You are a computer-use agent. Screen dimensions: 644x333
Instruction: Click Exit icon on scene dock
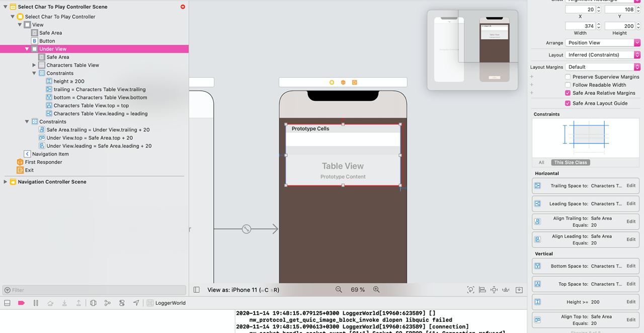click(354, 82)
